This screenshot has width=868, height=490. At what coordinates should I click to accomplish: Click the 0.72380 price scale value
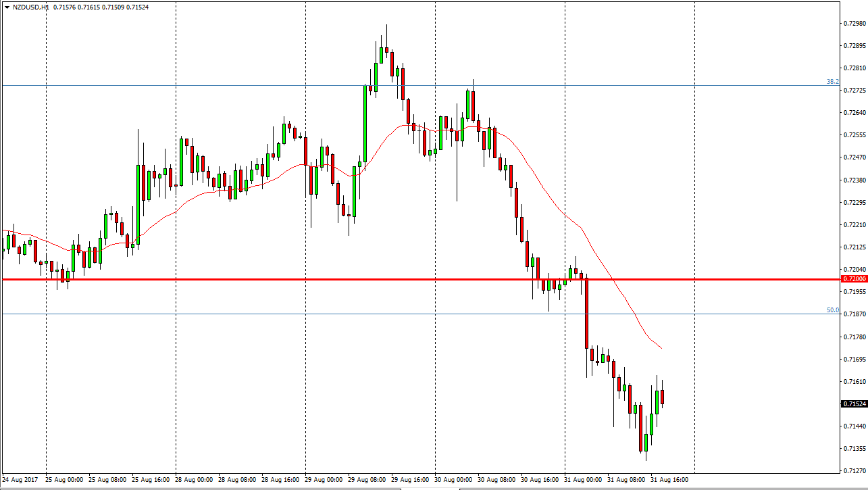pyautogui.click(x=854, y=180)
